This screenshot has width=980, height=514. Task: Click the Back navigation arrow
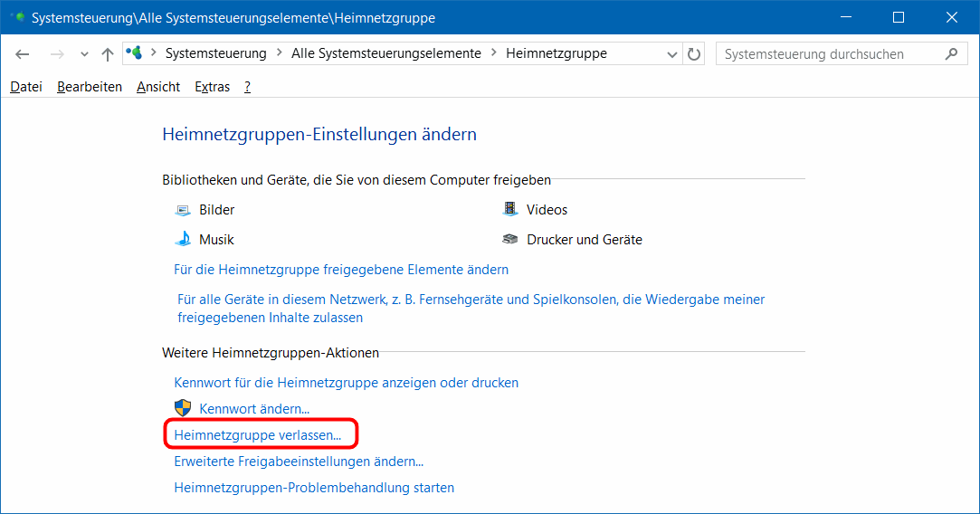tap(23, 54)
